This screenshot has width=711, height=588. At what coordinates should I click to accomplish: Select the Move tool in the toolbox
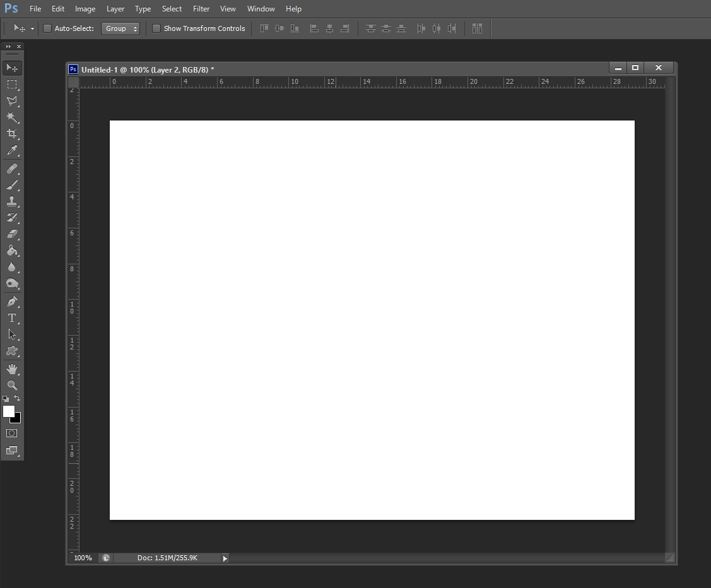(x=12, y=68)
